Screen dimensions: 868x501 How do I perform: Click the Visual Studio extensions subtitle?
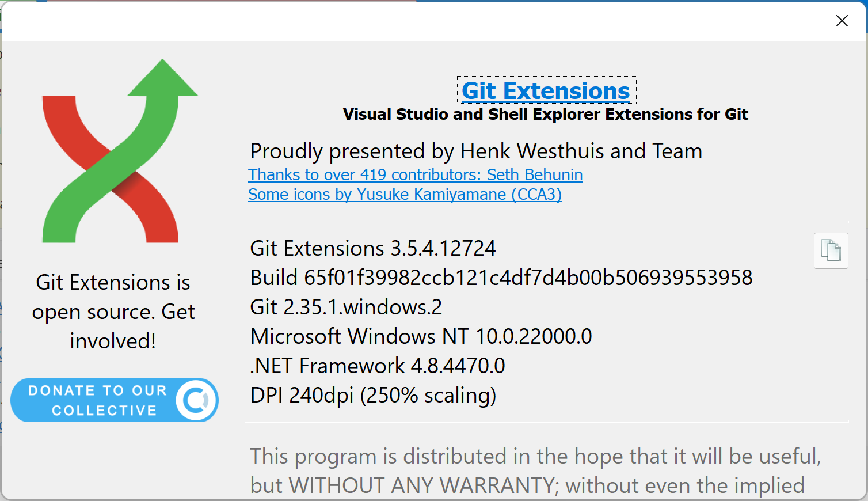(546, 114)
